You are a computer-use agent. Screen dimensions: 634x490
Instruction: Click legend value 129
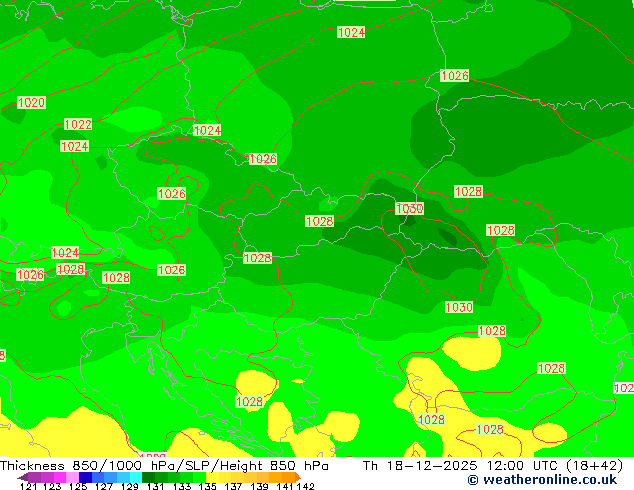[129, 486]
